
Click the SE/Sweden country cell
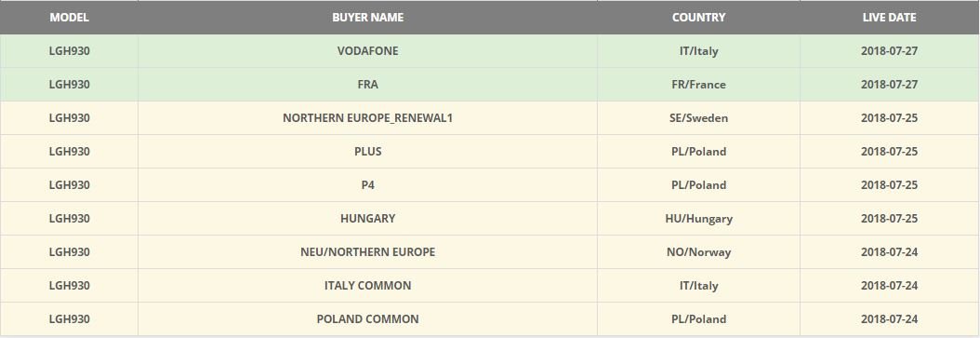(x=699, y=117)
